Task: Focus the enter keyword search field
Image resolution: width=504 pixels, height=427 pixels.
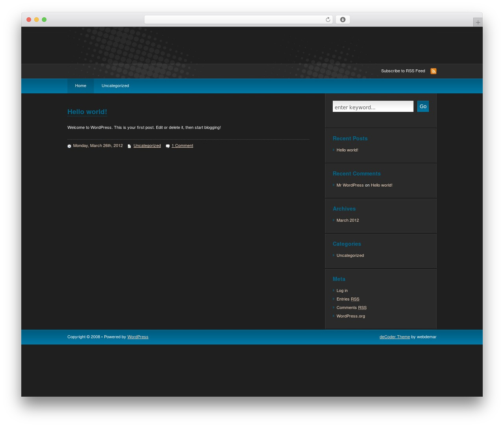Action: click(x=373, y=106)
